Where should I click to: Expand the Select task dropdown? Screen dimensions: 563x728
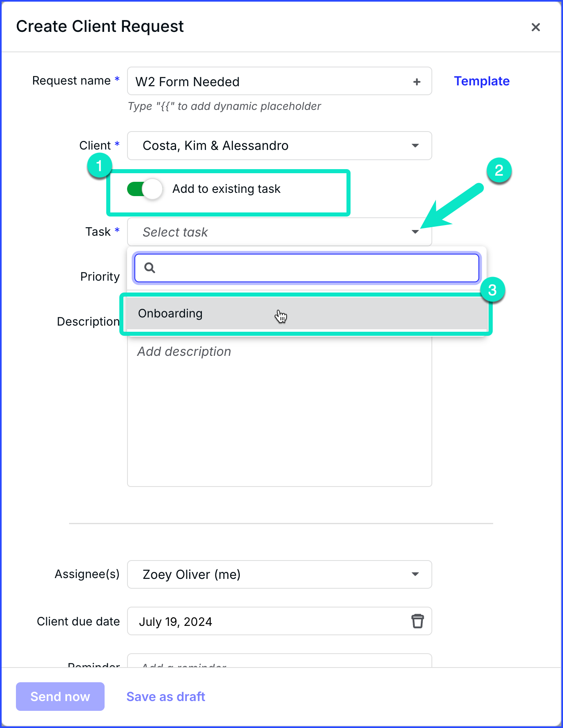[415, 232]
